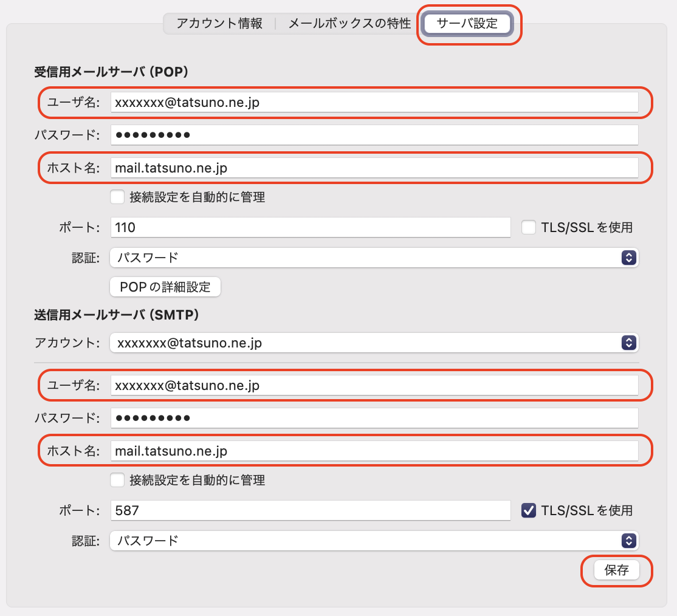Select the メールボックスの特性 tab
This screenshot has width=677, height=616.
point(349,24)
